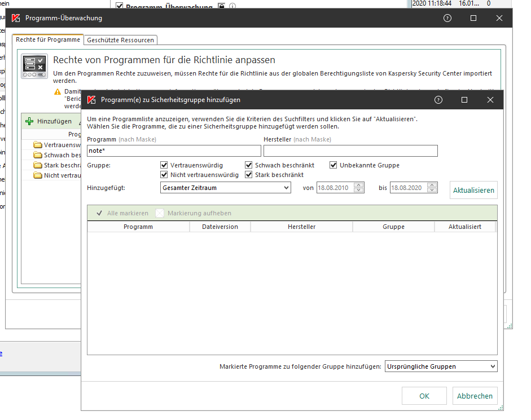The image size is (531, 420).
Task: Open the Gesamter Zeitraum dropdown
Action: point(225,188)
